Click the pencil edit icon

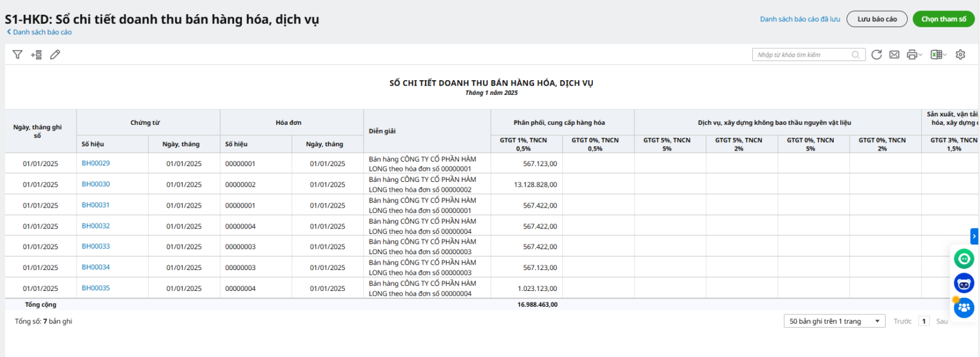click(55, 54)
